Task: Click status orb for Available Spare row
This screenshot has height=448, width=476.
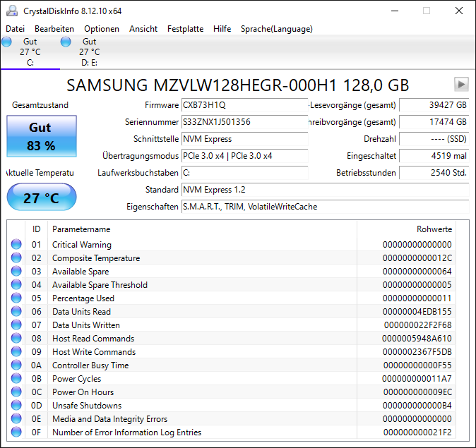Action: (x=16, y=271)
